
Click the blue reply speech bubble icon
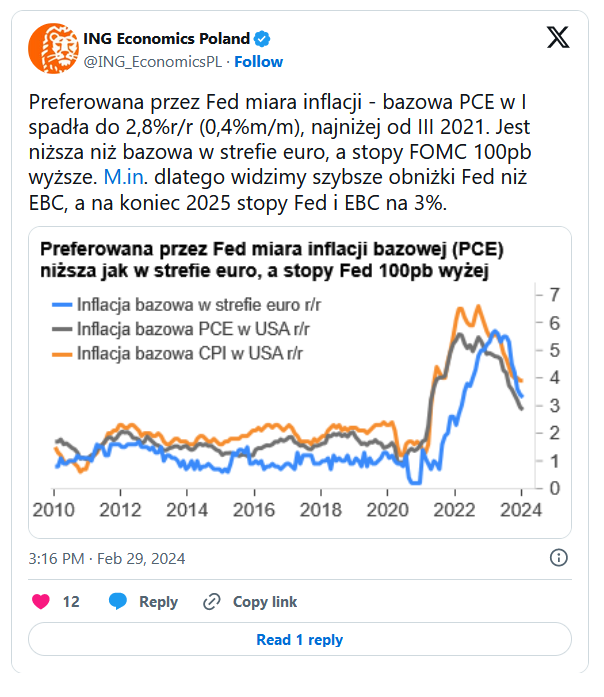[118, 601]
